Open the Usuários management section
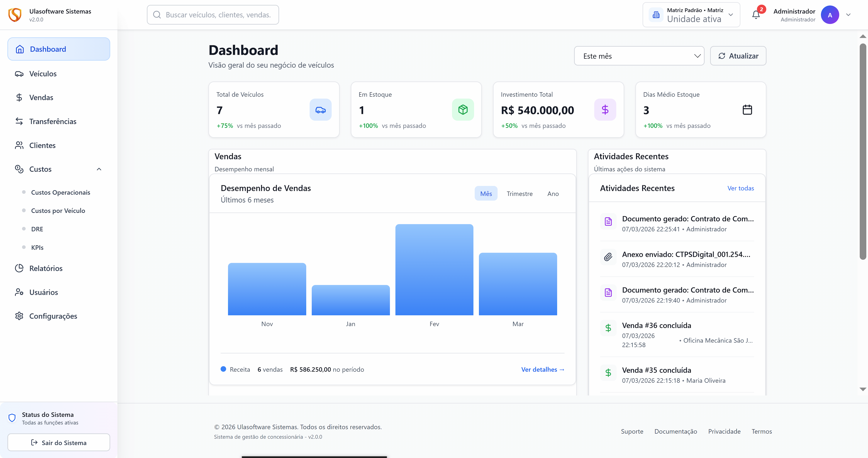This screenshot has width=868, height=458. [x=43, y=292]
